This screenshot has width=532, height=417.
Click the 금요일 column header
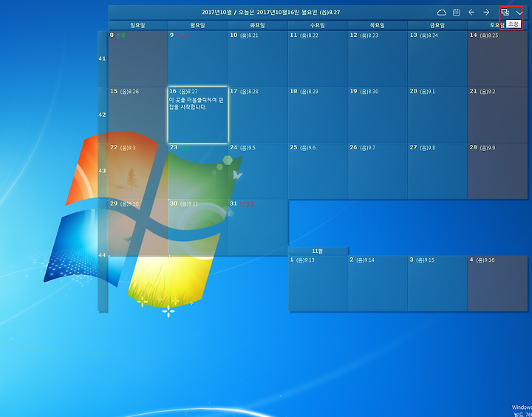point(437,25)
